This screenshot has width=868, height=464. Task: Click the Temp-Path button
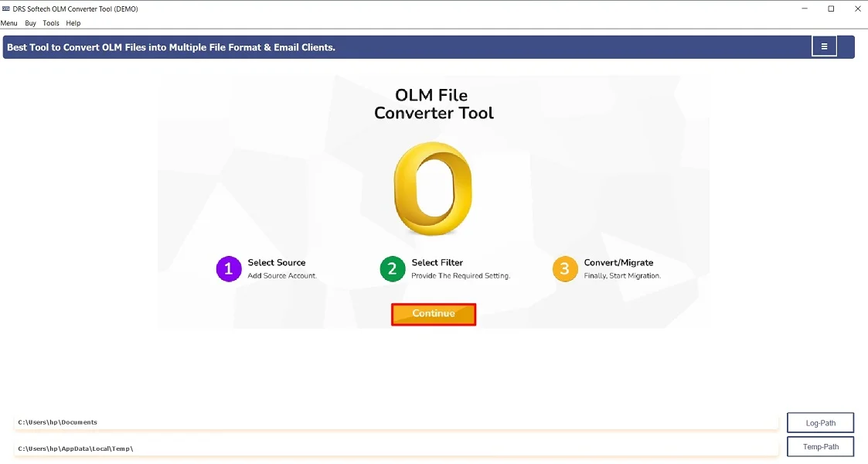coord(819,446)
